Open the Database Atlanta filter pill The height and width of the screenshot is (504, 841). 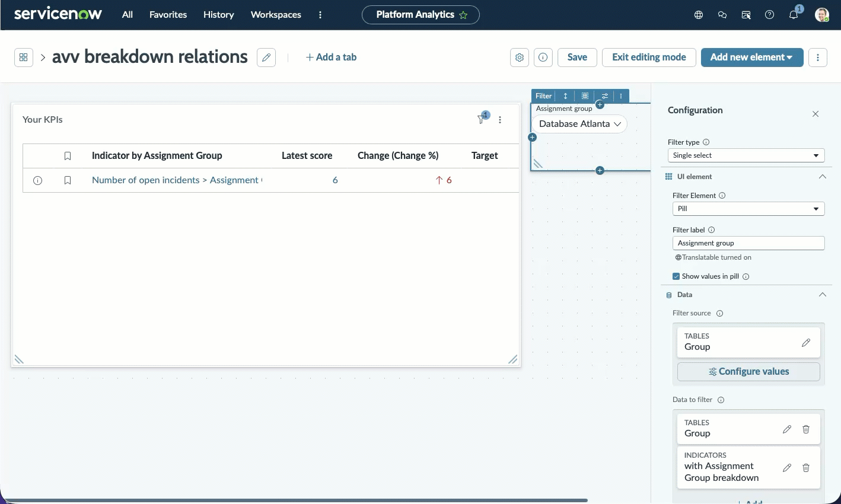pos(579,124)
